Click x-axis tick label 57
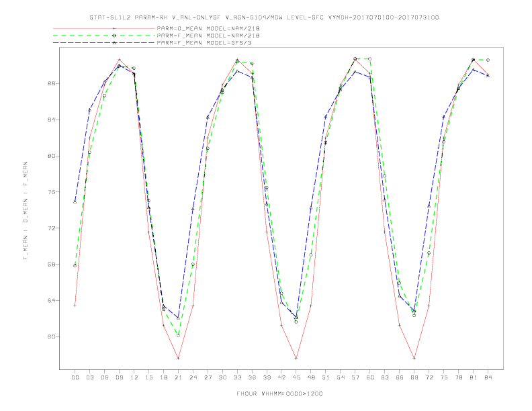 pyautogui.click(x=355, y=377)
